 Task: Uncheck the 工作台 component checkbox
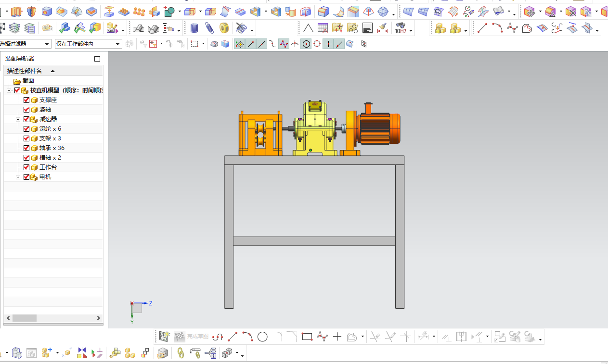coord(26,167)
